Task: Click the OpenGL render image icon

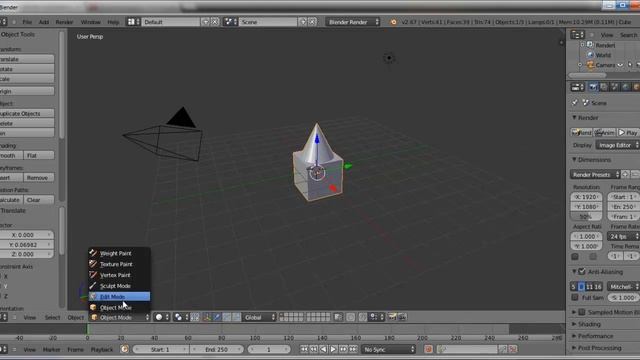Action: (x=392, y=317)
